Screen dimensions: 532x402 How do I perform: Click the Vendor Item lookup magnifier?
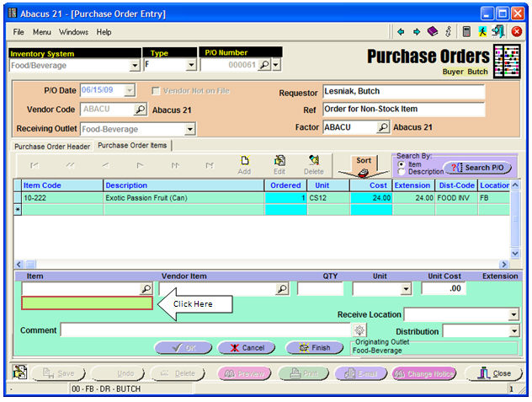click(x=282, y=288)
